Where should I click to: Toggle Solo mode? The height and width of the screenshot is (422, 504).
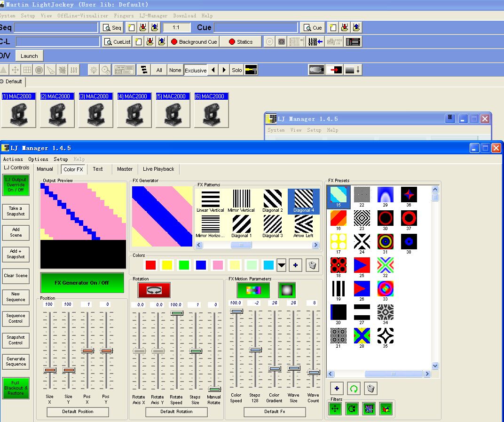pos(236,70)
